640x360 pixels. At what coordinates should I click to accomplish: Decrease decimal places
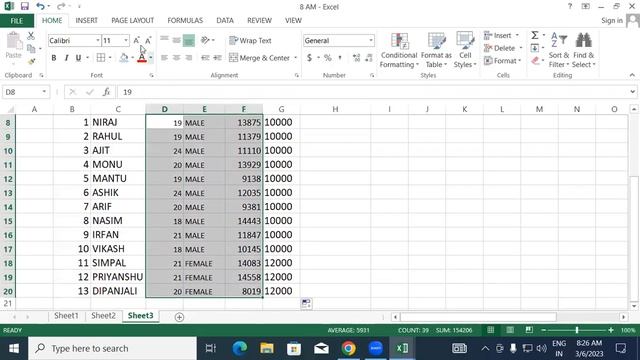click(369, 58)
